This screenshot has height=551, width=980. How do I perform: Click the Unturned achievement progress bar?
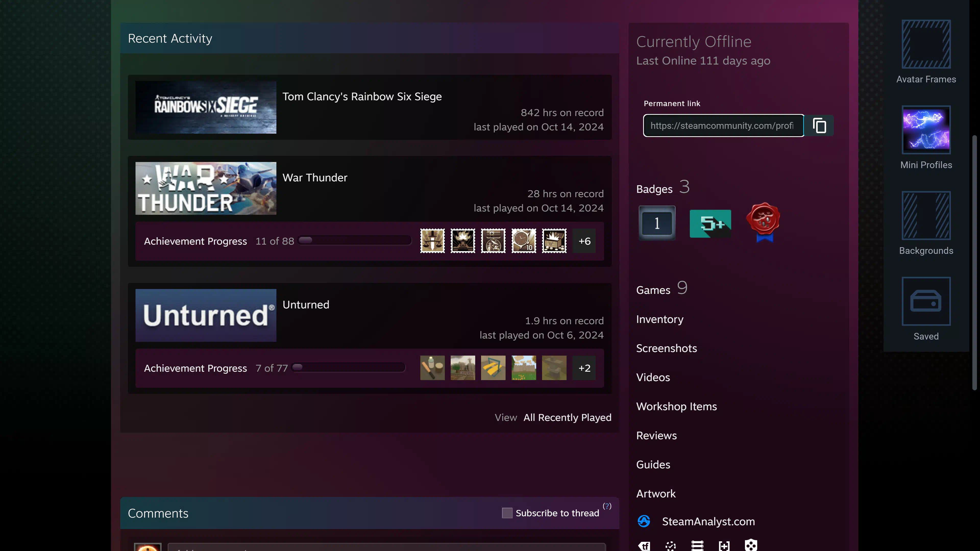pos(348,367)
